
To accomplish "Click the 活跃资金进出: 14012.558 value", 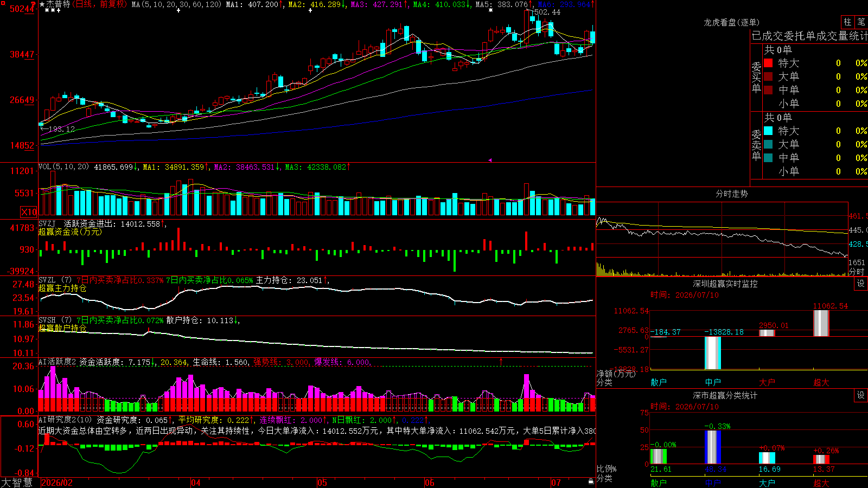I will click(115, 223).
